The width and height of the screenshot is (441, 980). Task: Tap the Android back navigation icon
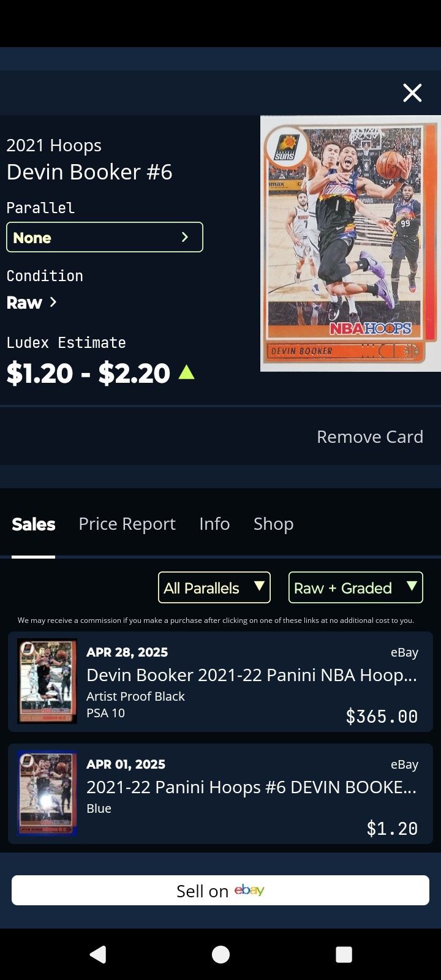(x=98, y=954)
